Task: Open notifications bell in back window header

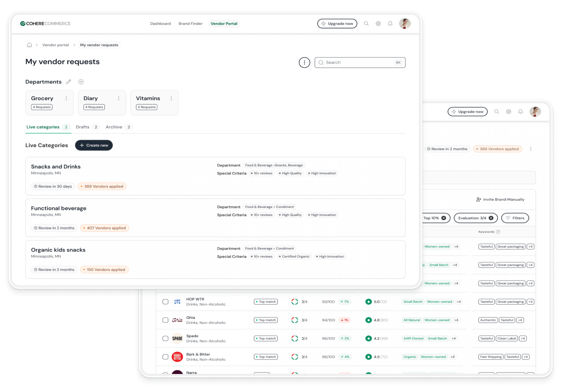Action: [x=521, y=111]
